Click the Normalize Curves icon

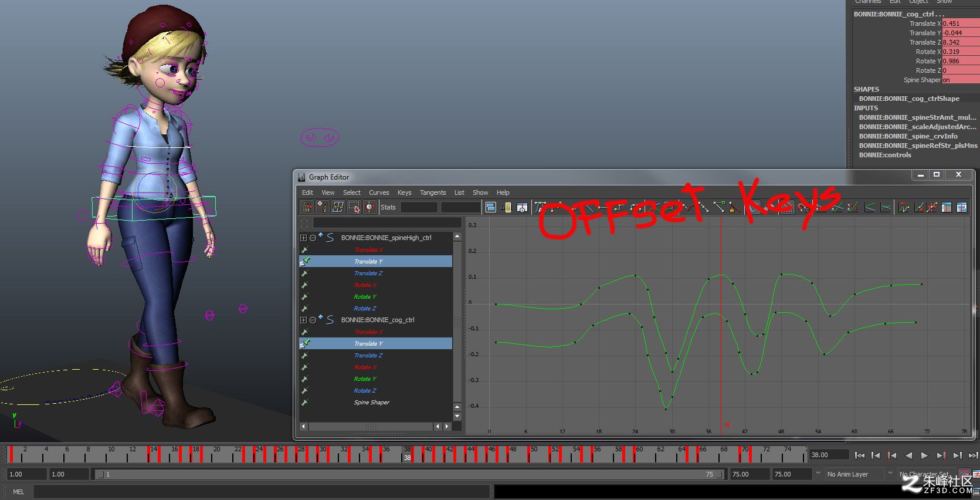point(820,207)
